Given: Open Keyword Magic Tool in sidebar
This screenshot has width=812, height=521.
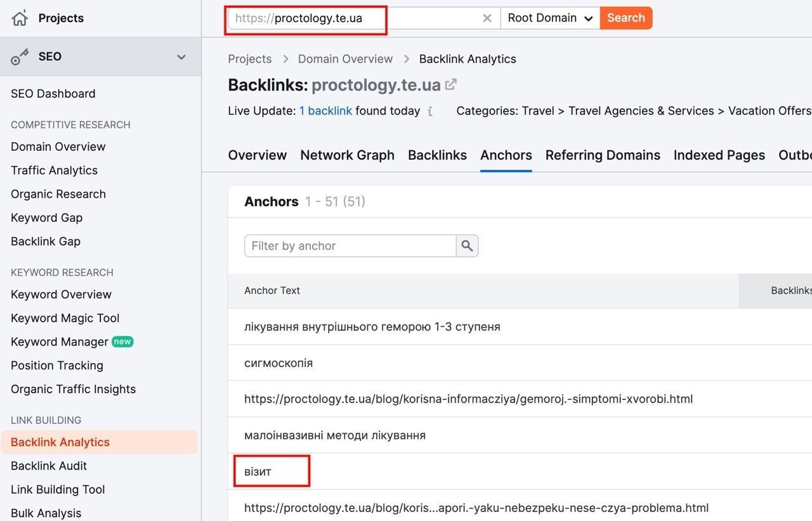Looking at the screenshot, I should [x=65, y=318].
